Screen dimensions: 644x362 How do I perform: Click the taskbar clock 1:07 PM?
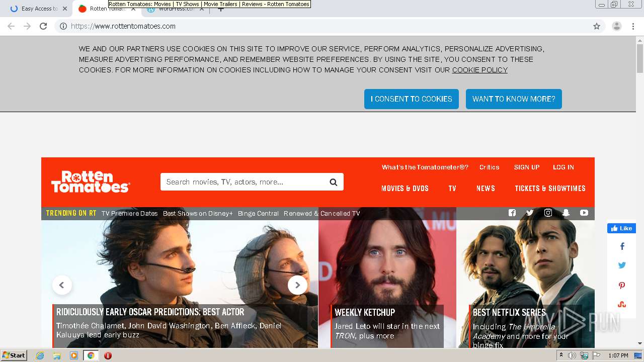point(618,355)
